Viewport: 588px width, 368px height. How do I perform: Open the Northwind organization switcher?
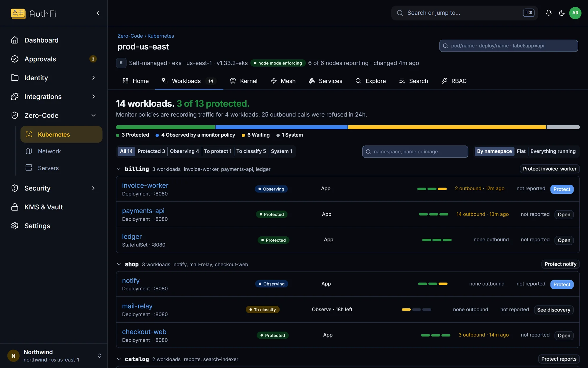(54, 356)
